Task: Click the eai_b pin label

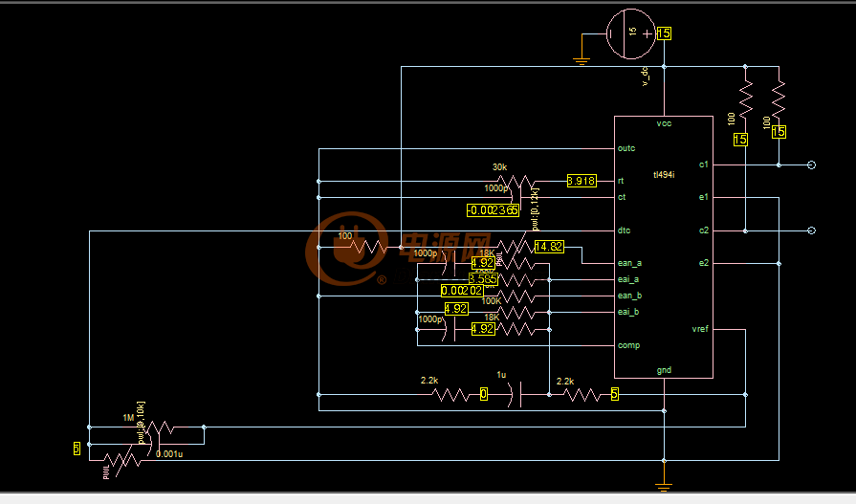Action: click(627, 313)
